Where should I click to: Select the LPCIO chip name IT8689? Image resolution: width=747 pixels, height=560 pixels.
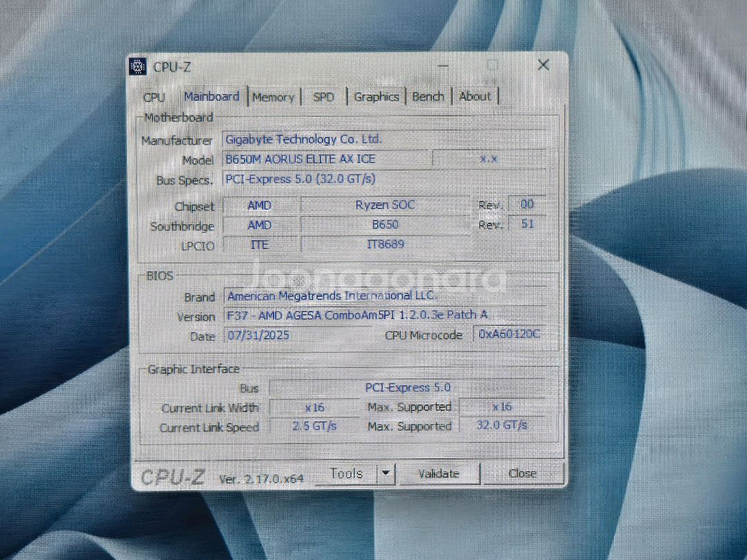point(386,244)
